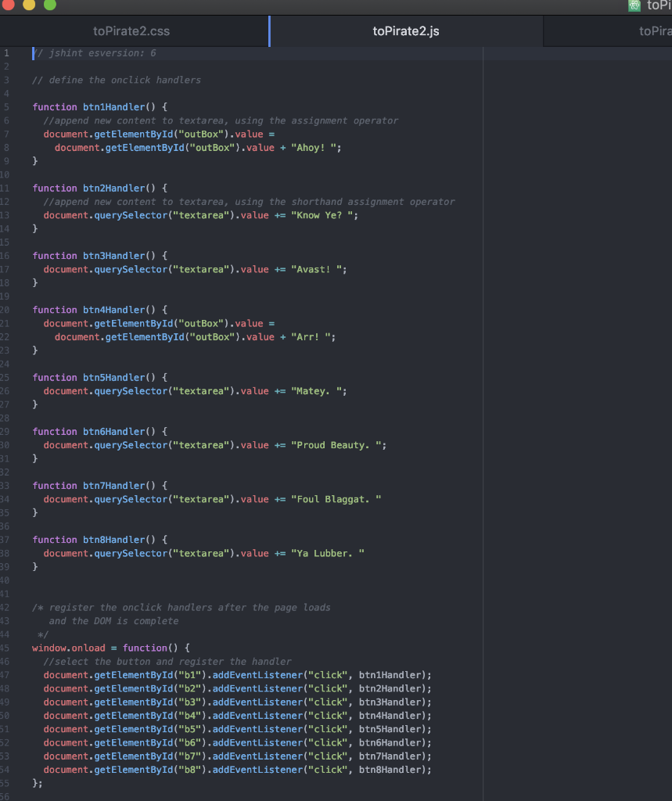Viewport: 672px width, 801px height.
Task: Click the yellow minimize window button
Action: (29, 4)
